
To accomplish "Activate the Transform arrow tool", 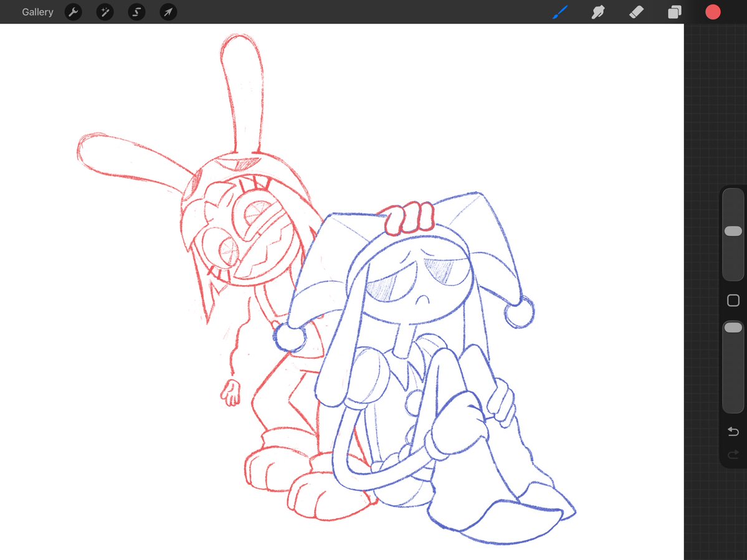I will (x=168, y=12).
